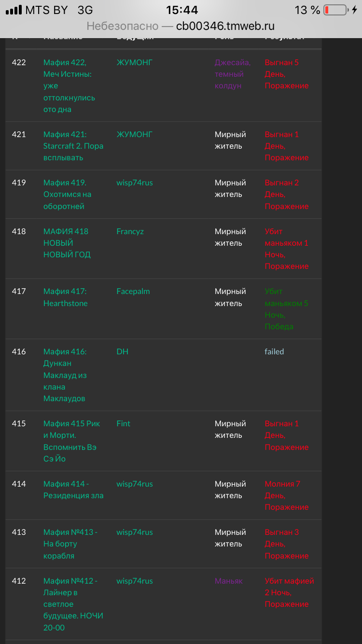Open the Мафия 417: Hearthstone game
The image size is (362, 644).
coord(65,297)
